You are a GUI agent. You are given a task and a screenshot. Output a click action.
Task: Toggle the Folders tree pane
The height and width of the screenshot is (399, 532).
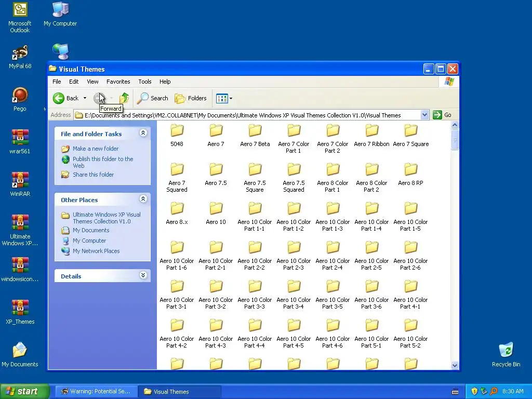pos(191,98)
